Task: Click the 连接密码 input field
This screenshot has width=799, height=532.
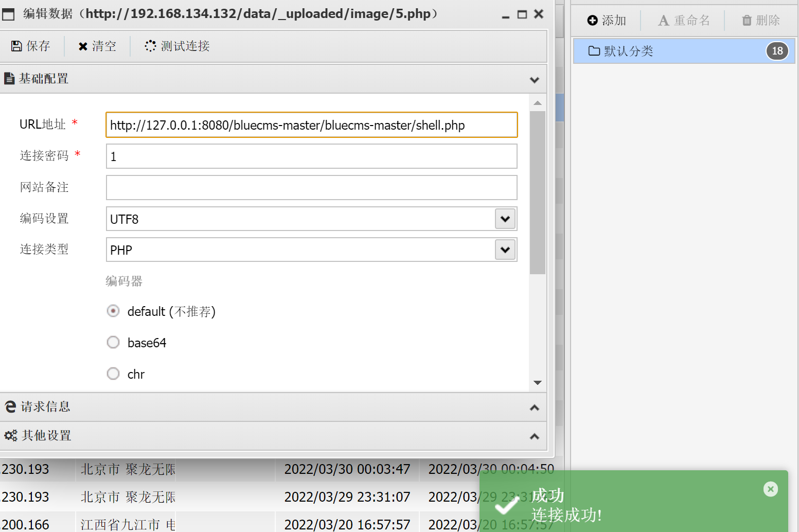Action: (311, 156)
